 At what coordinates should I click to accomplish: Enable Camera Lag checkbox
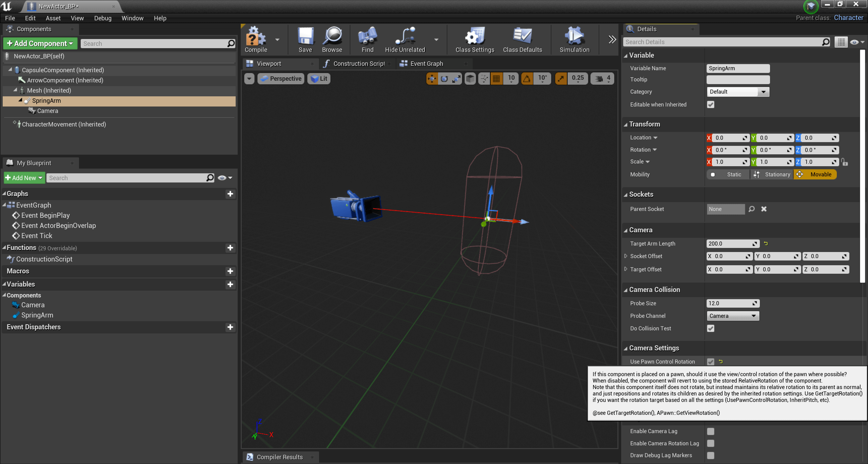pos(711,431)
